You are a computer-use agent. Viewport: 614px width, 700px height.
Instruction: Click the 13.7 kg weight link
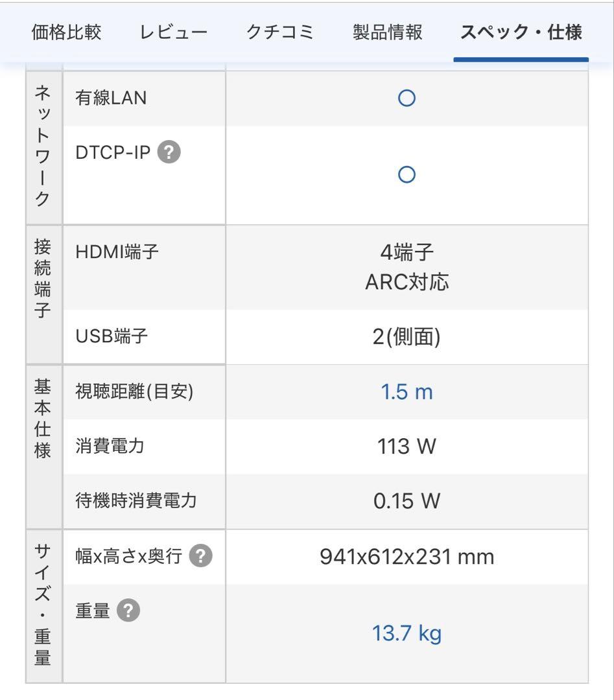(x=407, y=634)
